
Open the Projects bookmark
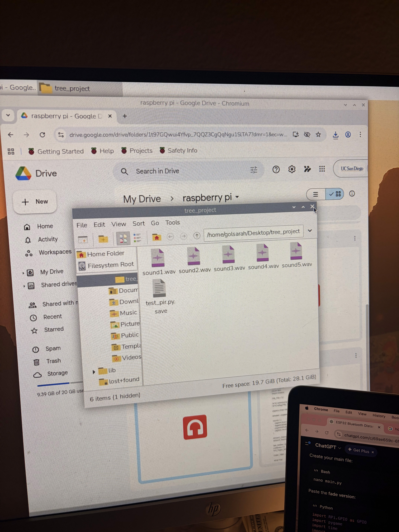(137, 151)
